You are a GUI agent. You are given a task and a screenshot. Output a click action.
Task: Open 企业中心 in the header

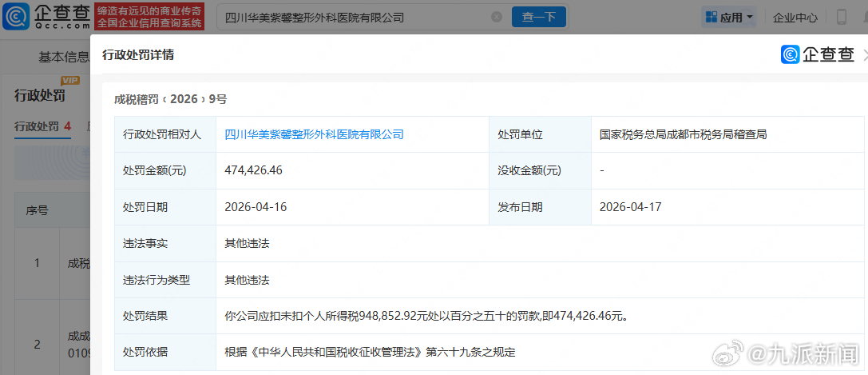coord(795,18)
